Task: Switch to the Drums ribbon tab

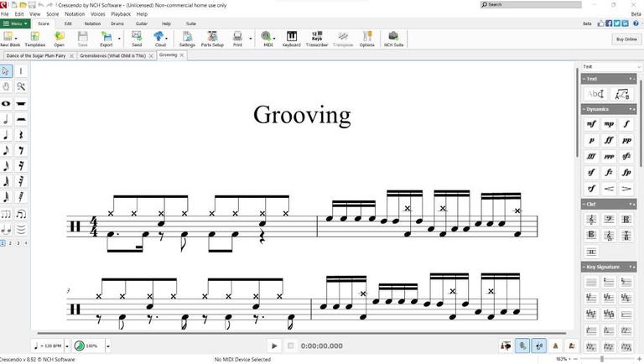Action: tap(117, 23)
